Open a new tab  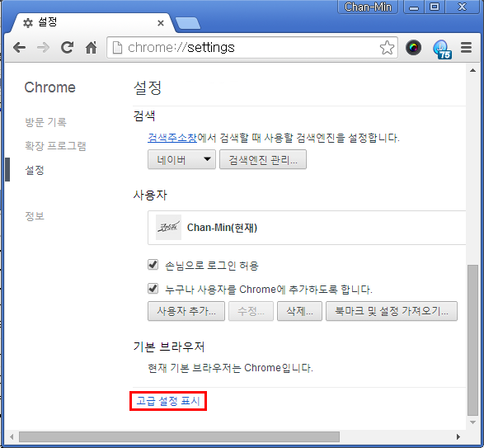point(188,23)
